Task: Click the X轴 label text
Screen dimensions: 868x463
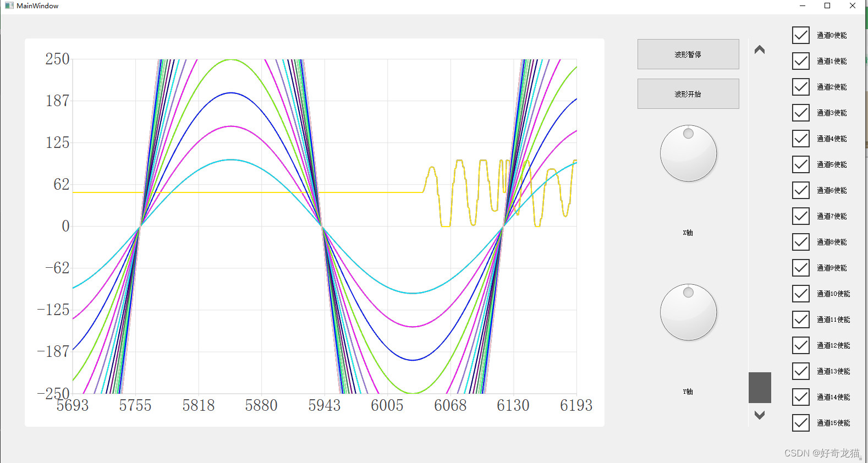Action: coord(688,233)
